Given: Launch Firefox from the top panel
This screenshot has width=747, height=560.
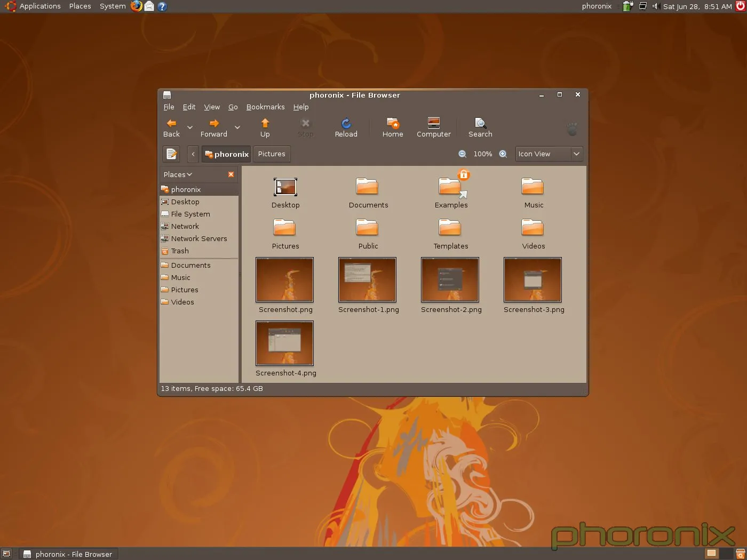Looking at the screenshot, I should pyautogui.click(x=137, y=6).
